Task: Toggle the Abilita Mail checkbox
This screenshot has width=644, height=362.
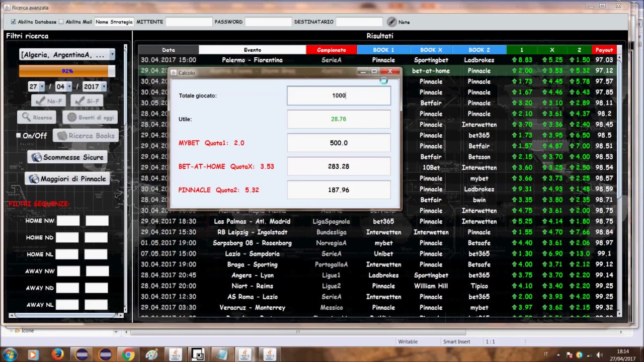Action: (x=61, y=22)
